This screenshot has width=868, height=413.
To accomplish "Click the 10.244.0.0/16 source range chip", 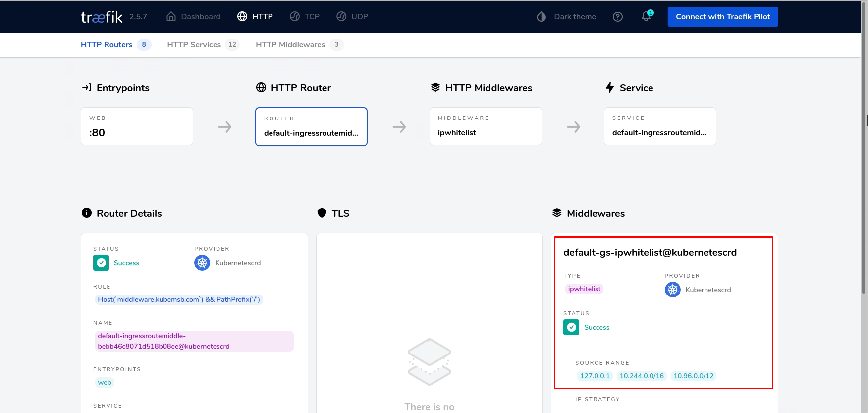I will tap(642, 376).
